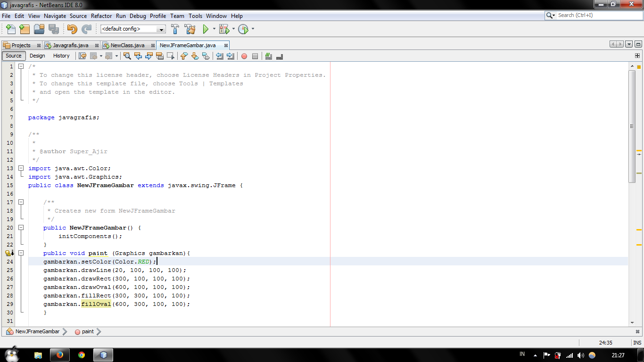Click the Uncomment lines icon

(280, 56)
